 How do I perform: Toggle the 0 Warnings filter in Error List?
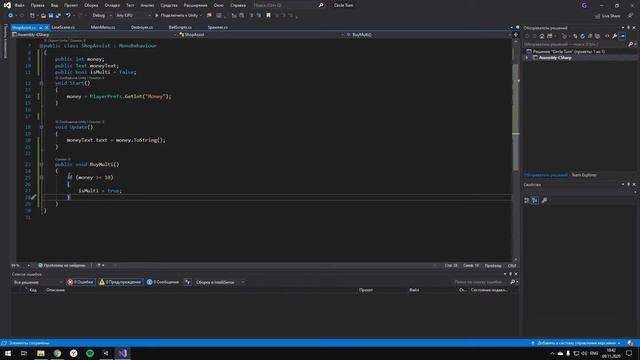tap(120, 282)
